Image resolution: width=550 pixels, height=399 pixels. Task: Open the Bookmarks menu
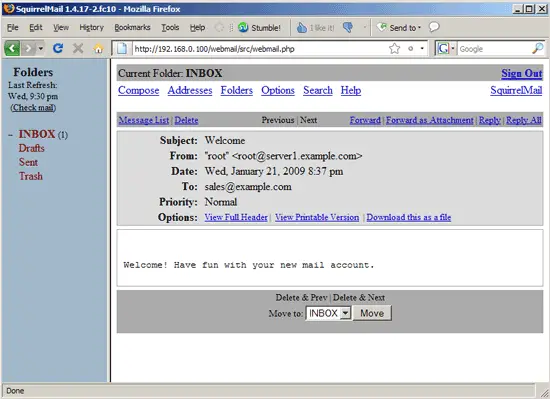[x=132, y=27]
